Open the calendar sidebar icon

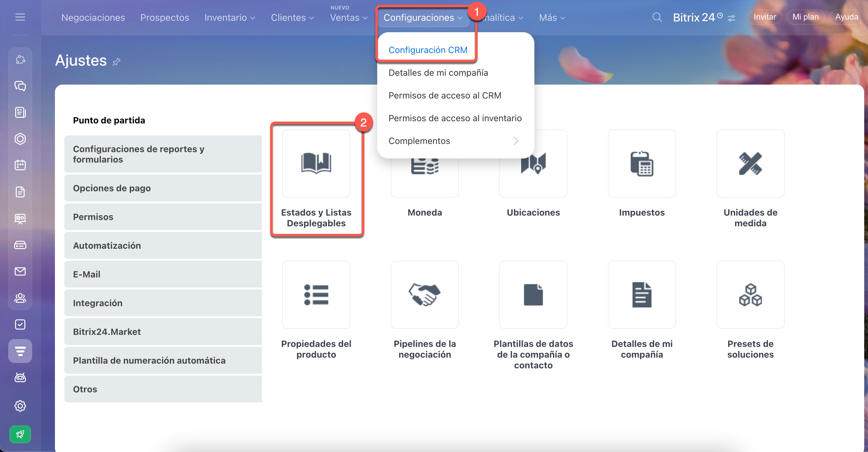[20, 165]
